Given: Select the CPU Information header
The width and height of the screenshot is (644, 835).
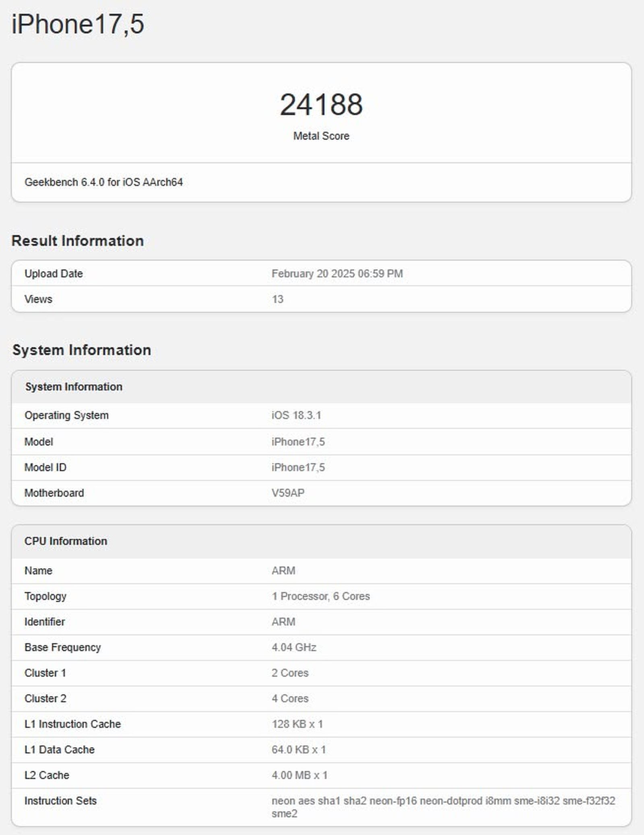Looking at the screenshot, I should [66, 541].
